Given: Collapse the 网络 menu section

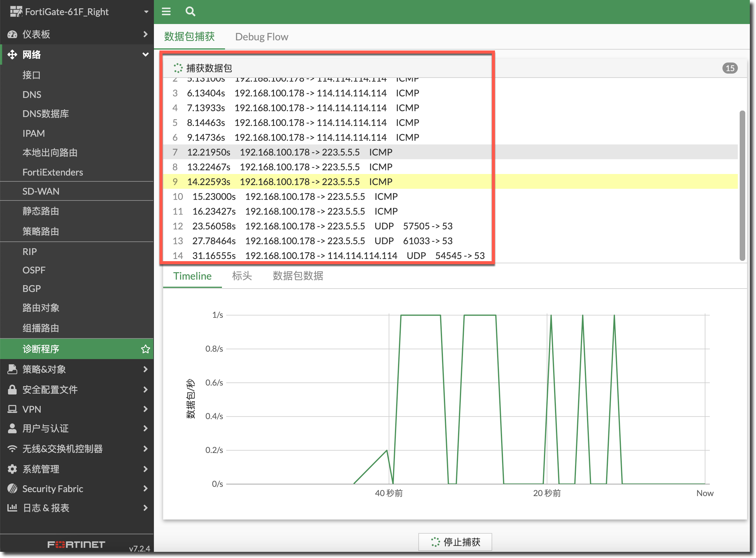Looking at the screenshot, I should [145, 55].
